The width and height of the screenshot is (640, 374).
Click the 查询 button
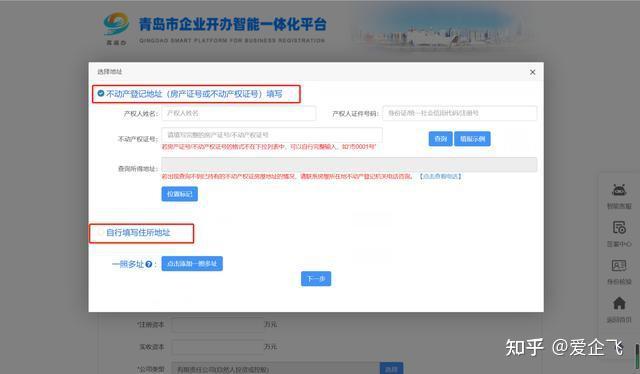(440, 139)
